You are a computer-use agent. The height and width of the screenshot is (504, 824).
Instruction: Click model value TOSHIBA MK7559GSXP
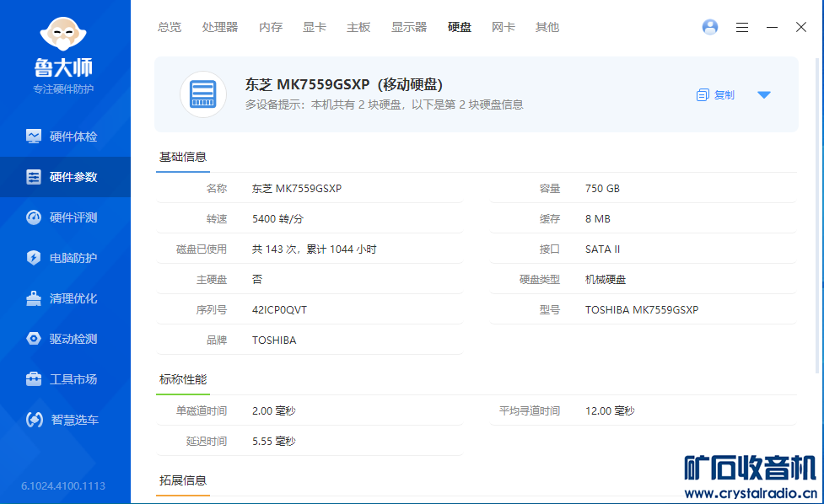point(642,310)
